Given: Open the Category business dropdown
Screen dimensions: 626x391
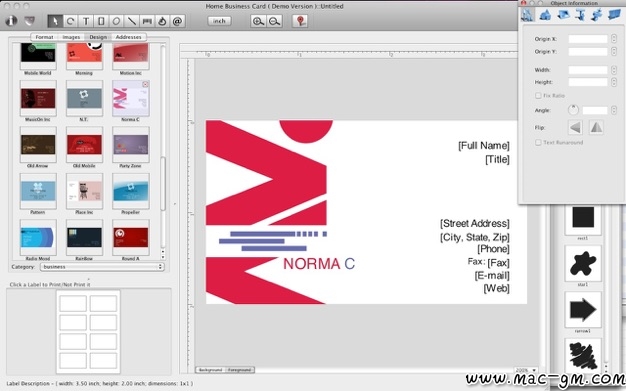Looking at the screenshot, I should [x=102, y=266].
